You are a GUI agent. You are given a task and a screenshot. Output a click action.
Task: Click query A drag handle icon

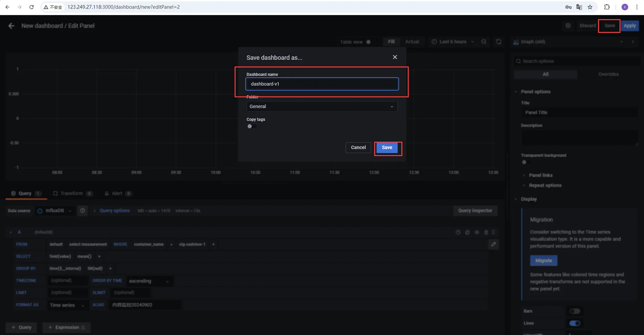(493, 232)
